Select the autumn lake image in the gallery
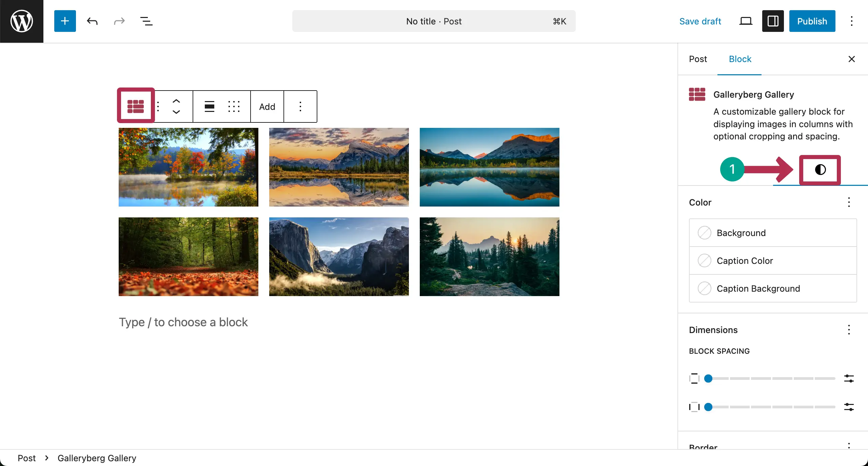 click(189, 167)
